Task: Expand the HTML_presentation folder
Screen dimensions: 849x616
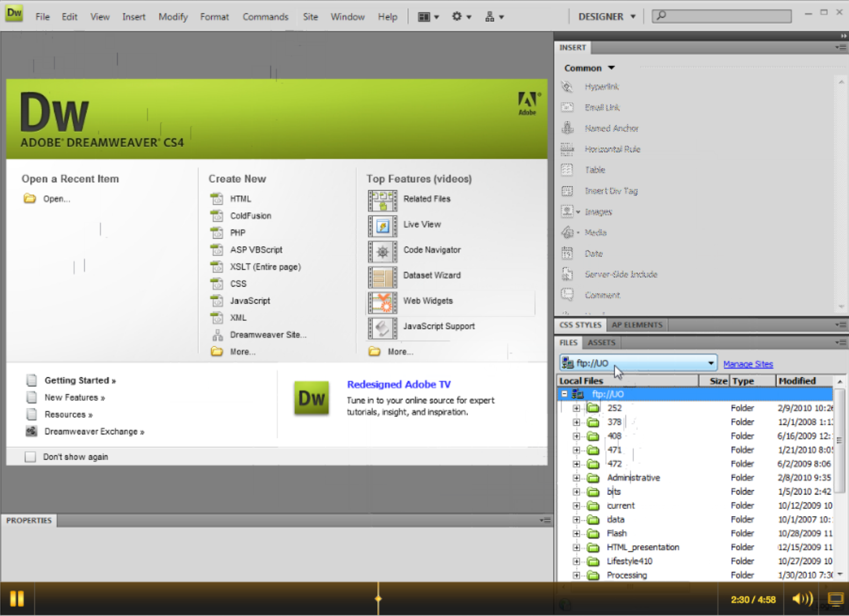Action: 576,548
